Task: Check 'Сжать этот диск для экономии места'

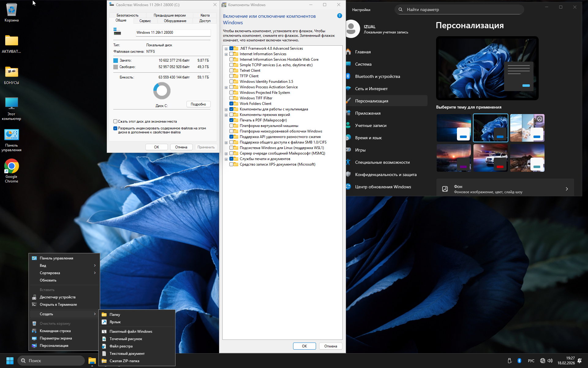Action: [x=115, y=121]
